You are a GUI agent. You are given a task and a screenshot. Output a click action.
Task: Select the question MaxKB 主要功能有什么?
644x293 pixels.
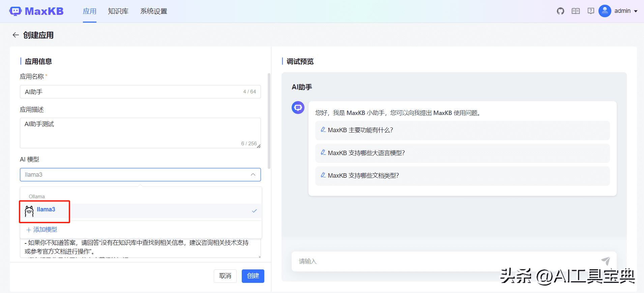(360, 130)
